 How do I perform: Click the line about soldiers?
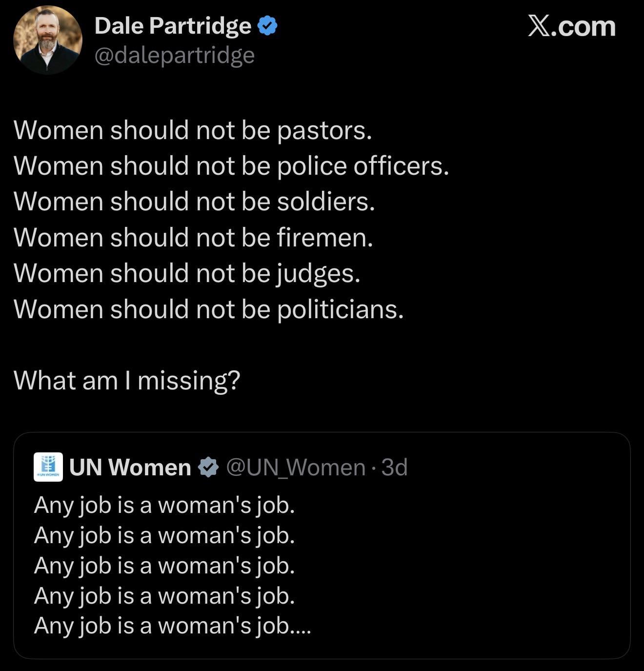pyautogui.click(x=194, y=202)
